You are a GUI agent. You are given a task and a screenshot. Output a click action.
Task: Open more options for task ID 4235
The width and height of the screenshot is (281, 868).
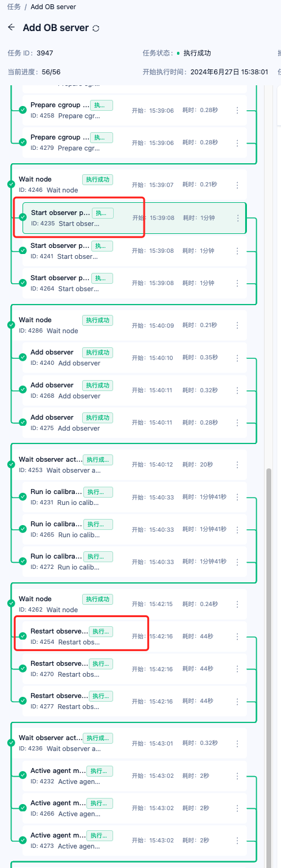click(238, 217)
